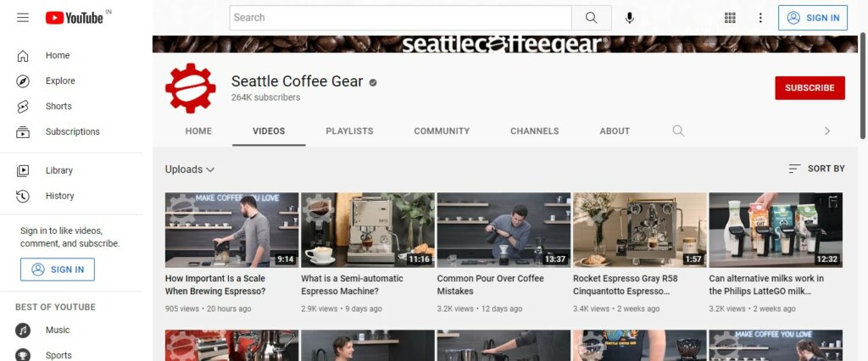Click 'BEST OF YOUTUBE' heading
The width and height of the screenshot is (868, 361).
(55, 308)
